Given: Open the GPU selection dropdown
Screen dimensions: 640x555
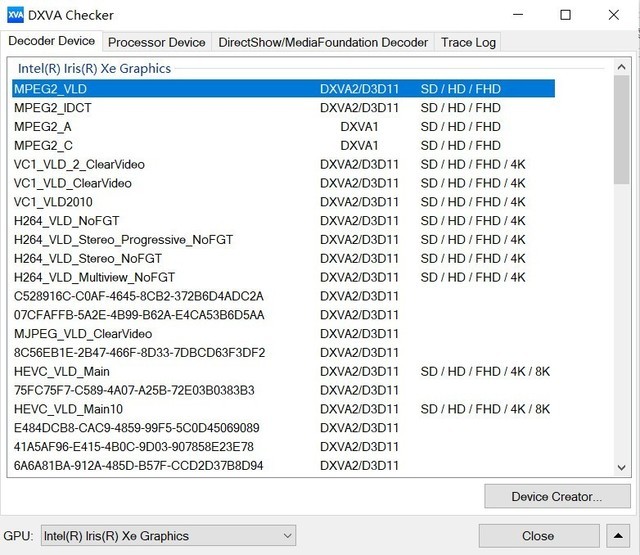Looking at the screenshot, I should coord(168,536).
